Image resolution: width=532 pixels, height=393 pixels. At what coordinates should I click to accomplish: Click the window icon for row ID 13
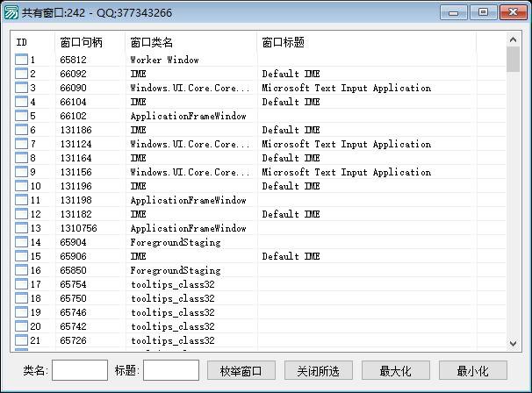click(22, 229)
